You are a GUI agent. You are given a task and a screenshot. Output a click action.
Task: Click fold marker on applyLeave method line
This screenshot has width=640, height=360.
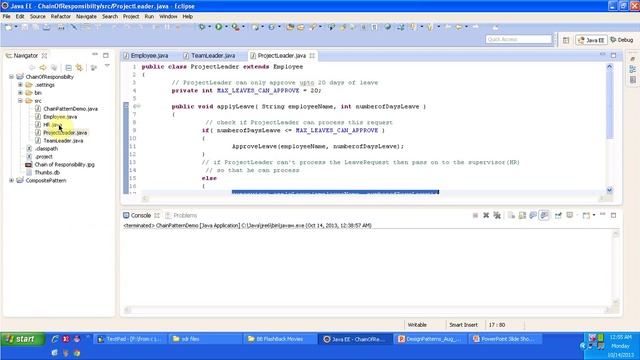[x=138, y=106]
